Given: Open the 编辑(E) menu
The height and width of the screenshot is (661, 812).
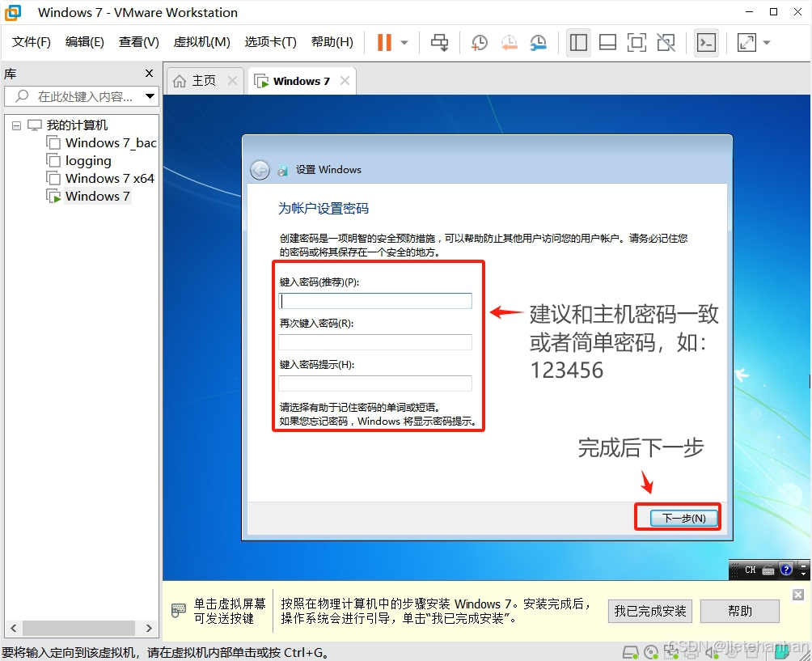Looking at the screenshot, I should click(84, 42).
